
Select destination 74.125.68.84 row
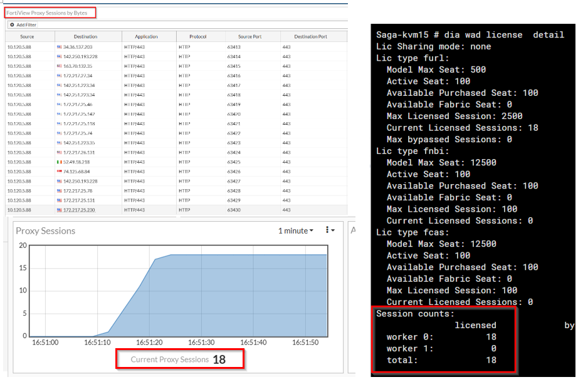176,172
